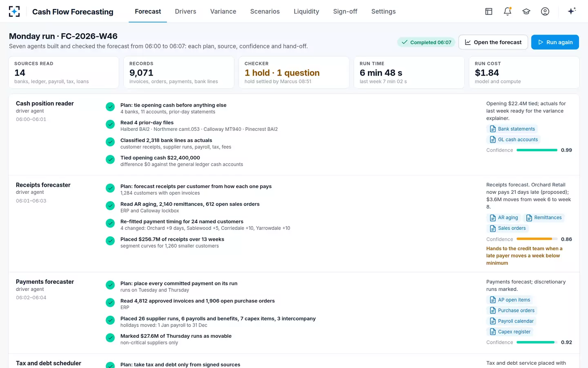Click the check beside 'Re-fitted payment timing'

click(110, 223)
